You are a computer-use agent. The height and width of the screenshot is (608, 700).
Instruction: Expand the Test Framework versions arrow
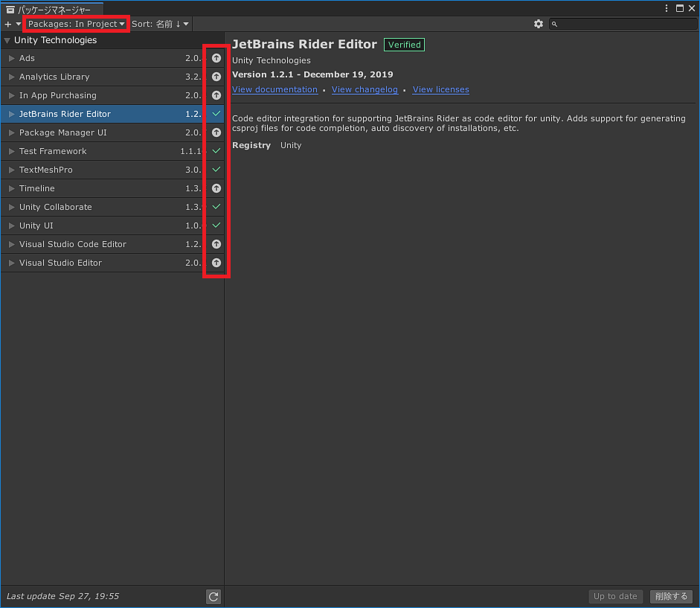click(x=12, y=151)
